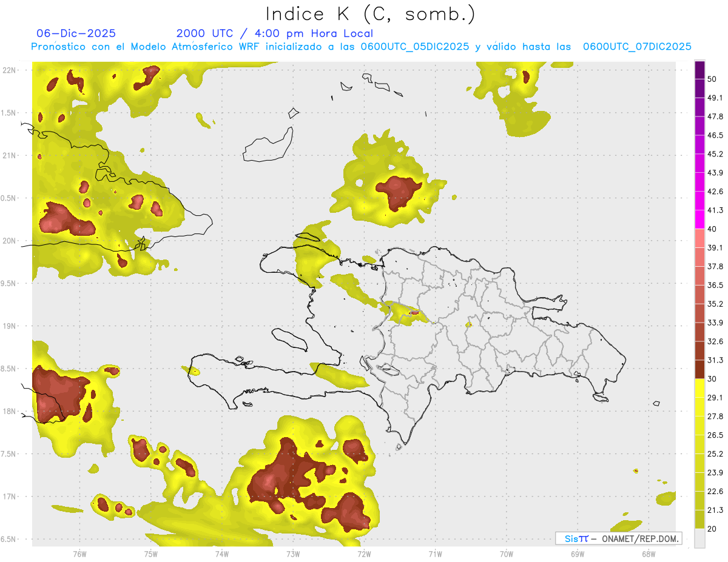Click the "75W" longitude label

point(150,554)
